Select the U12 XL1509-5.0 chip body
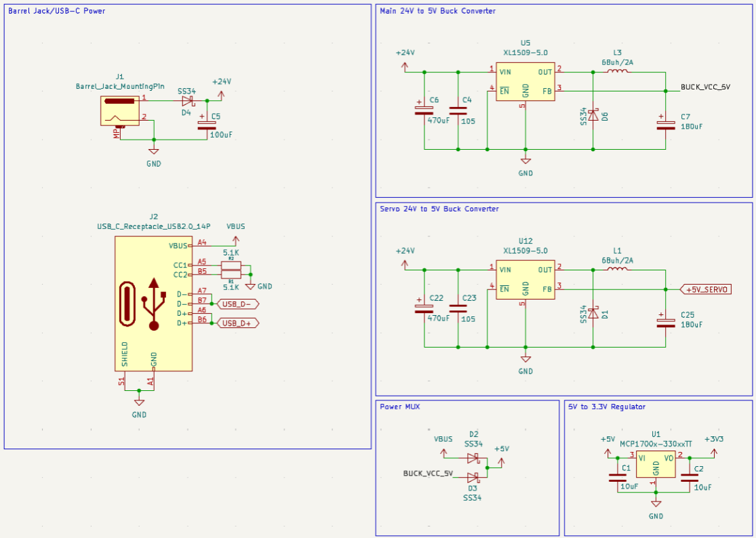 tap(525, 281)
